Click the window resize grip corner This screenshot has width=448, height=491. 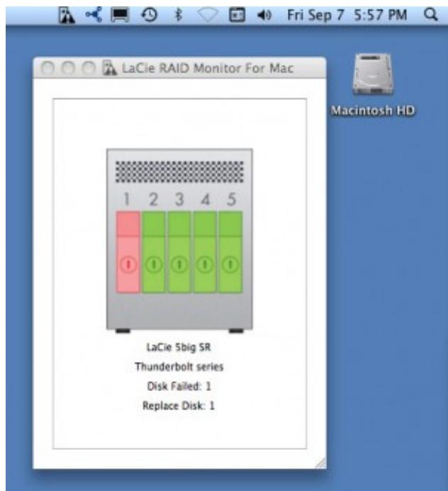tap(320, 463)
